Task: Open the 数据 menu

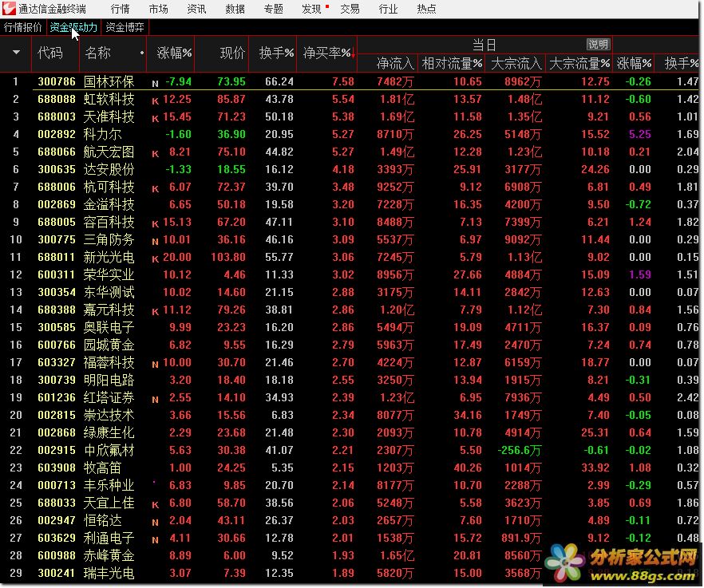Action: click(x=235, y=9)
